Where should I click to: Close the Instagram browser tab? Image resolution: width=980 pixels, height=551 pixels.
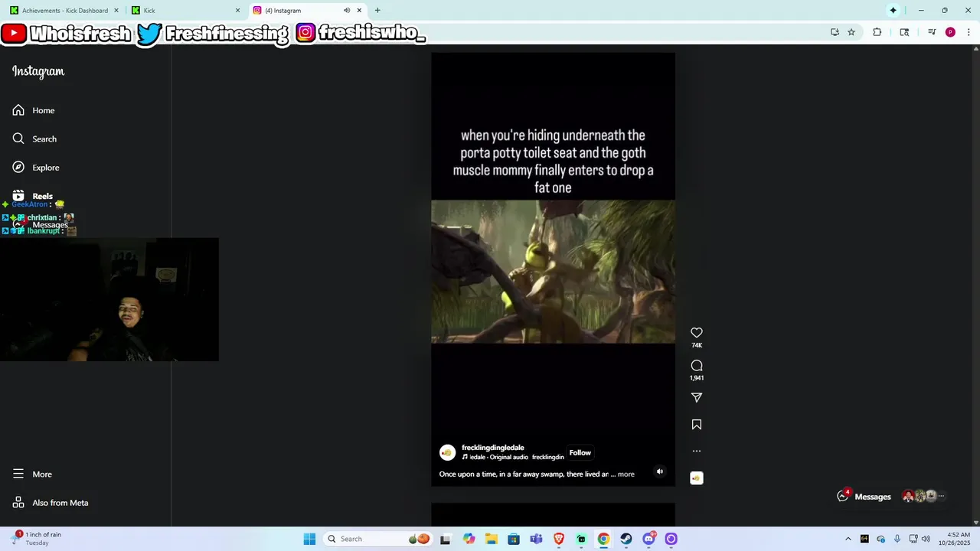(359, 11)
